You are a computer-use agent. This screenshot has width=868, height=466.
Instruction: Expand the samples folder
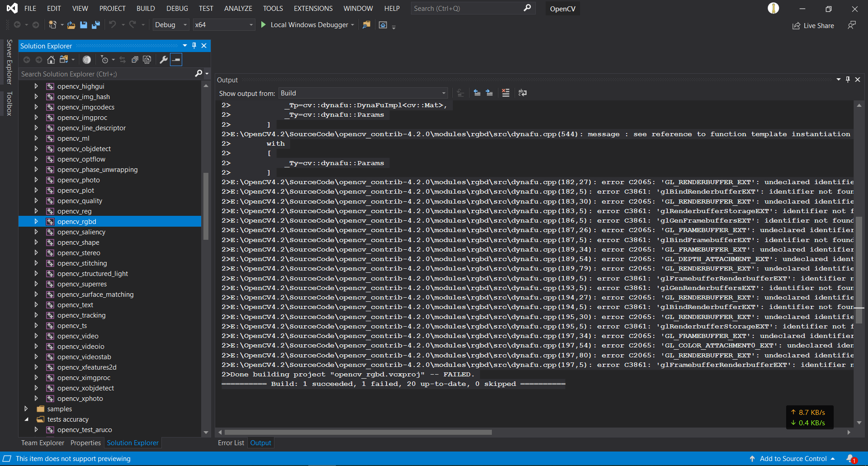click(x=26, y=409)
